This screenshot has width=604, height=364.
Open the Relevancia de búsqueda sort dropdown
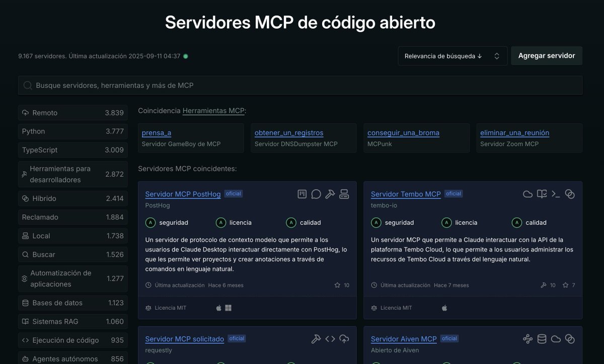452,56
